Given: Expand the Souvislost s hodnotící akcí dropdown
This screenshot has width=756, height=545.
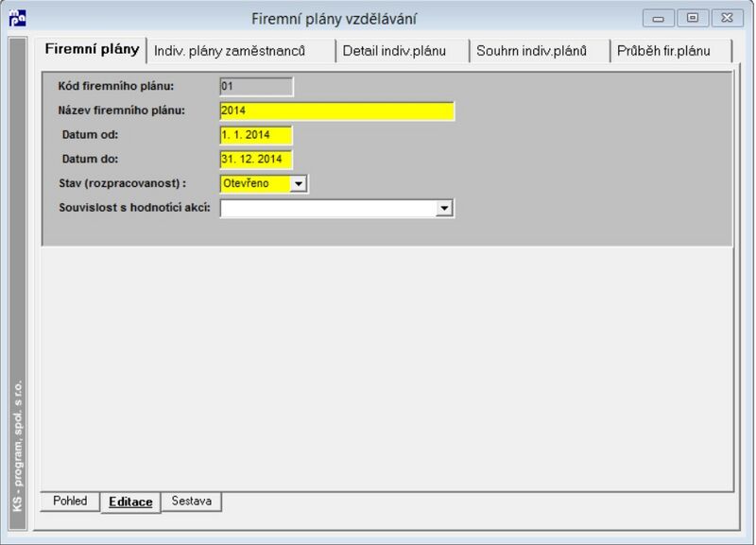Looking at the screenshot, I should (x=444, y=208).
